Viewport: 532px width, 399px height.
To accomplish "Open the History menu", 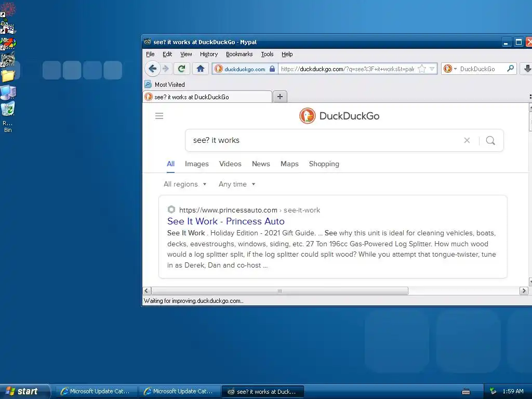I will coord(209,54).
